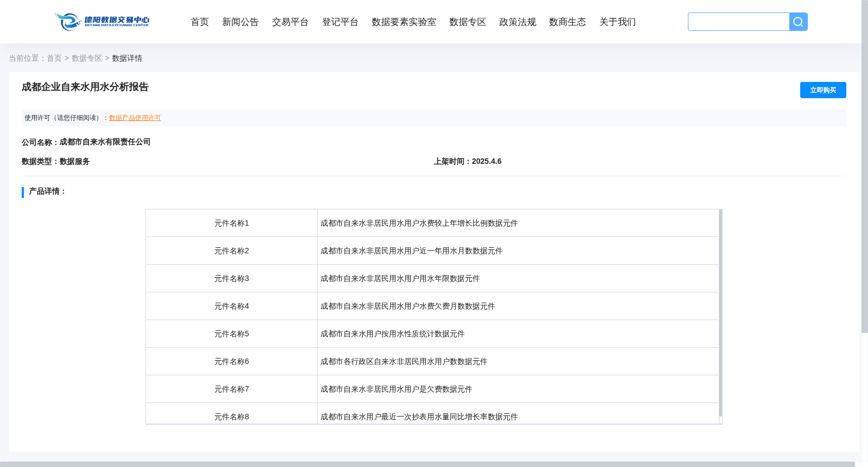Screen dimensions: 868x467
Task: Click the 元件名称1 cell
Action: point(232,223)
